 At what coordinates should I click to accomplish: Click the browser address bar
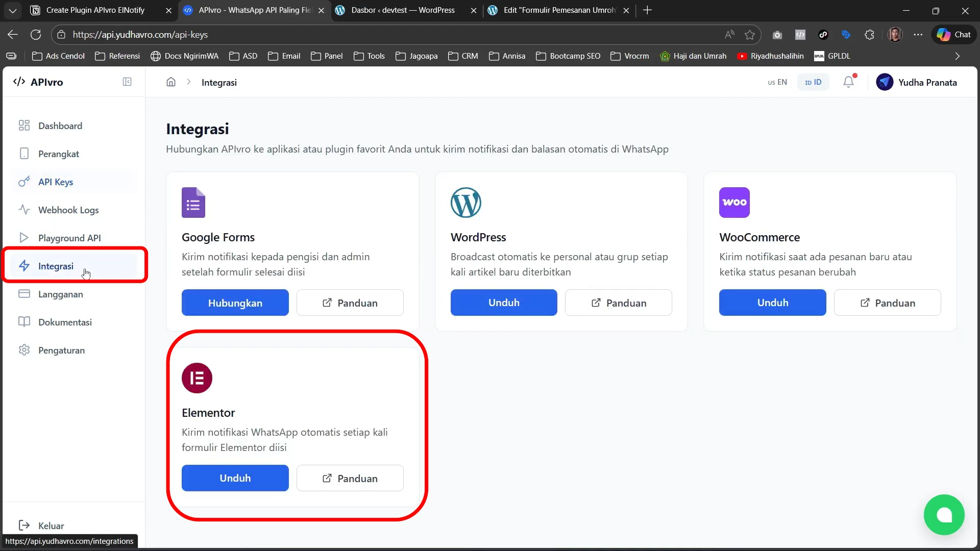point(357,35)
